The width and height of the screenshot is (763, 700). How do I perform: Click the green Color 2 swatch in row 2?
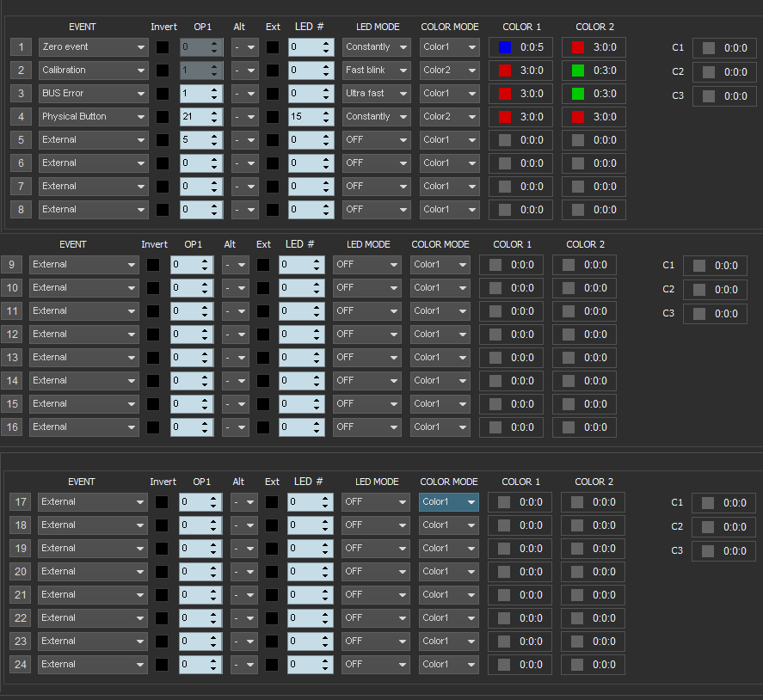coord(578,71)
